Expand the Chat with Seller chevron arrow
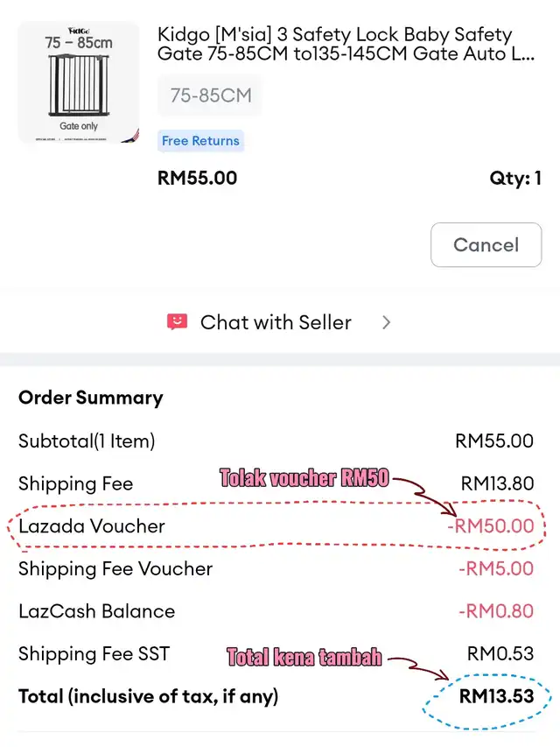Screen dimensions: 560x747 click(x=387, y=322)
